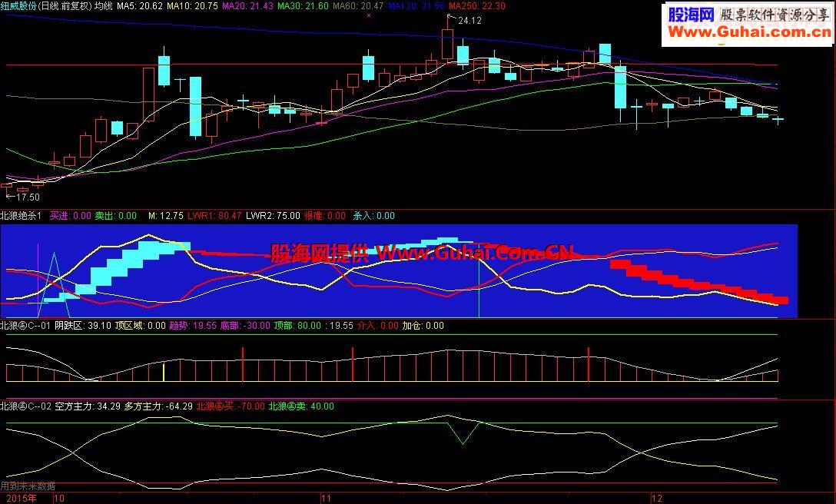
Task: Click the 很准: 0.00 value
Action: (325, 216)
